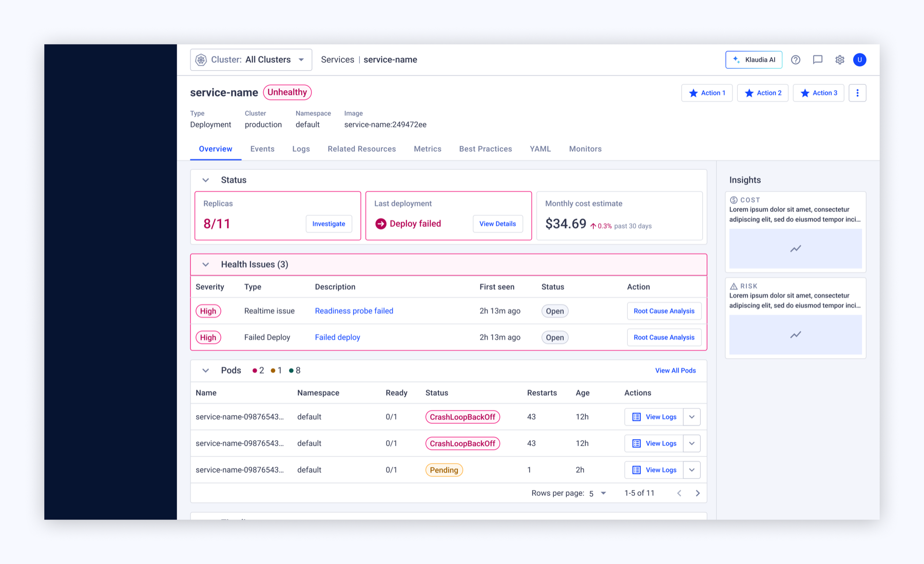The image size is (924, 564).
Task: Collapse the Health Issues section chevron
Action: click(206, 264)
